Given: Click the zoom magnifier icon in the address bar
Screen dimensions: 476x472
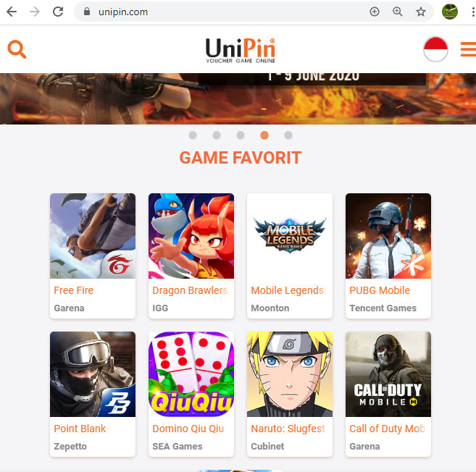Looking at the screenshot, I should tap(397, 12).
